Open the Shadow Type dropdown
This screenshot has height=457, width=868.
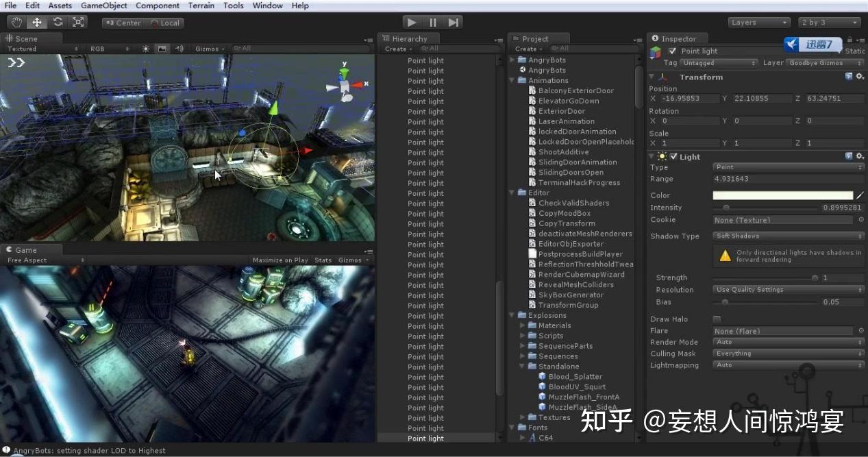(788, 236)
